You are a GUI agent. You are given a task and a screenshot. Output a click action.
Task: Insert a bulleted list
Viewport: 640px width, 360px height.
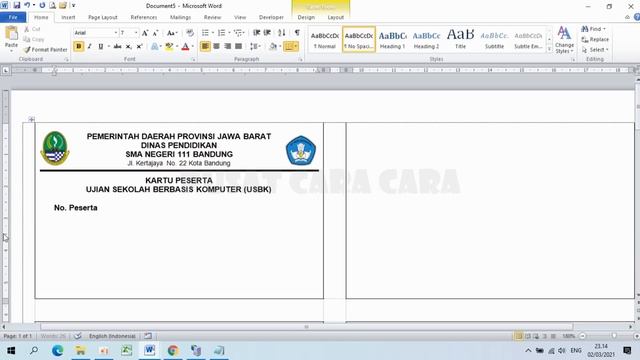point(205,33)
